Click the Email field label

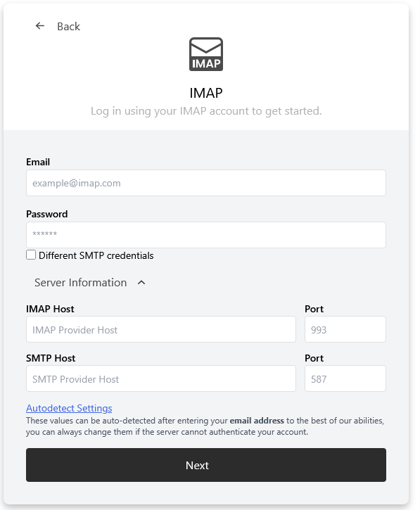pos(38,162)
